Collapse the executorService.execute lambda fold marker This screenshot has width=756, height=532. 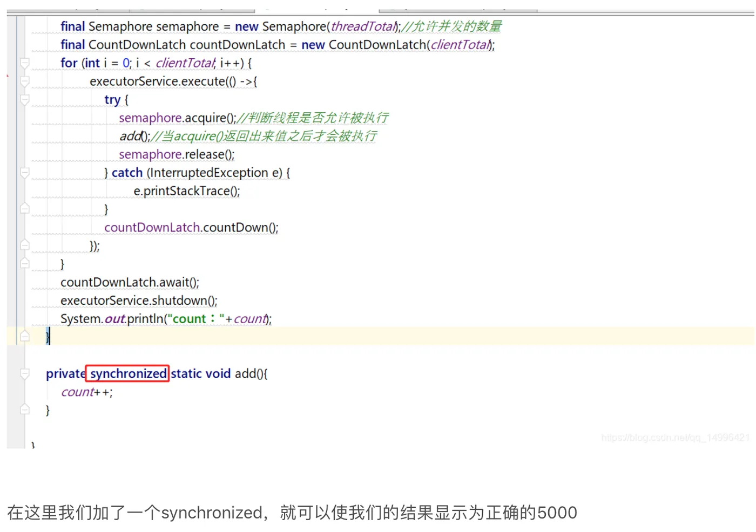click(x=25, y=81)
